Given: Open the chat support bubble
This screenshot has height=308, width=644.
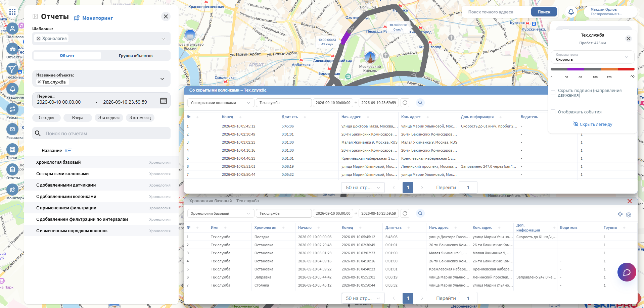Looking at the screenshot, I should tap(627, 272).
